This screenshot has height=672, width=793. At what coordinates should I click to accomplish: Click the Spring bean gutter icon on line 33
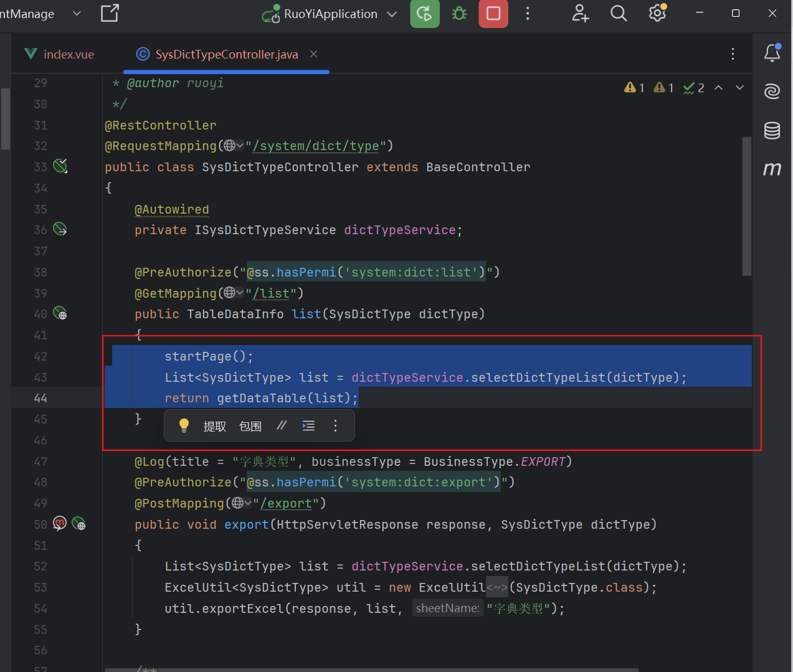(60, 166)
